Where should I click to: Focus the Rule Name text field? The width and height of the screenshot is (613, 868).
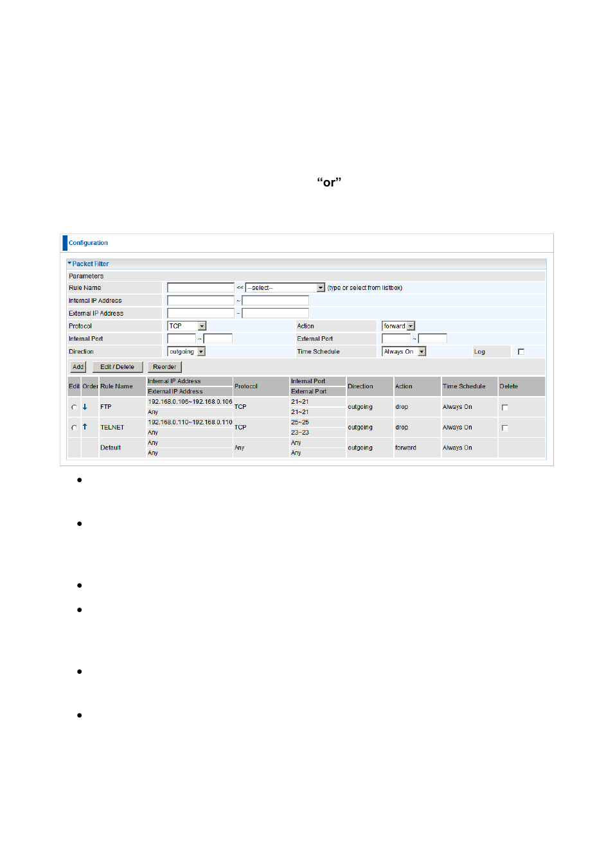pos(200,288)
